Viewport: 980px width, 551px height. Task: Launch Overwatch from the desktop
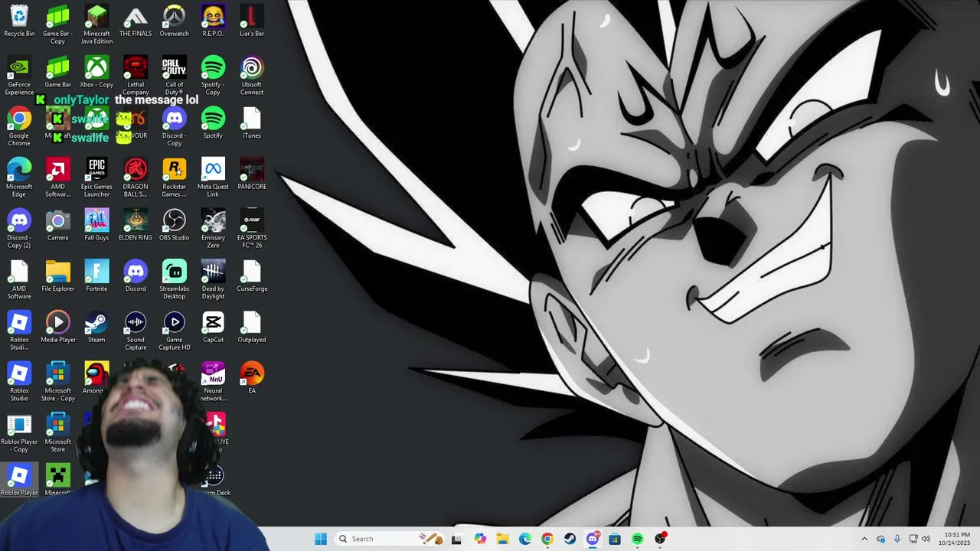tap(174, 21)
